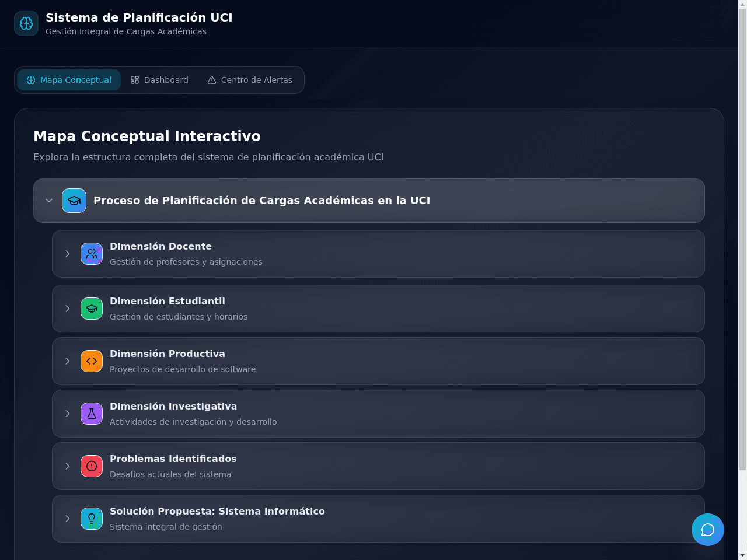
Task: Expand the Dimensión Productiva chevron
Action: point(68,361)
